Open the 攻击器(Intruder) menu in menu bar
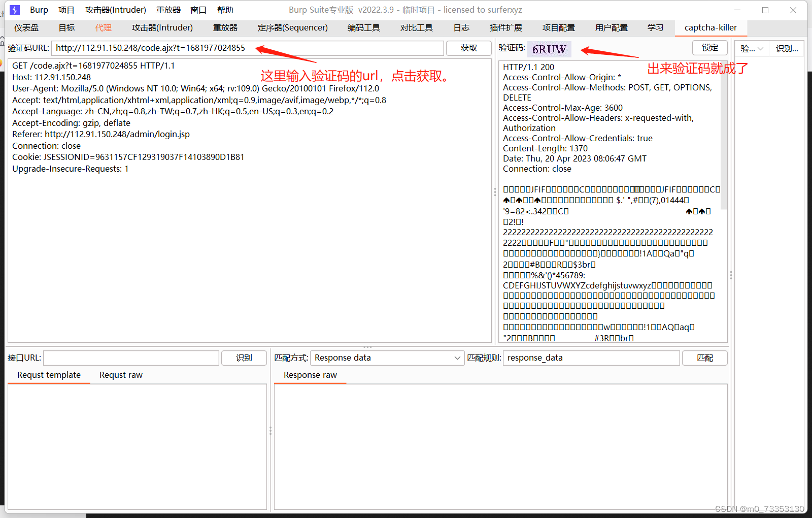 [x=116, y=10]
